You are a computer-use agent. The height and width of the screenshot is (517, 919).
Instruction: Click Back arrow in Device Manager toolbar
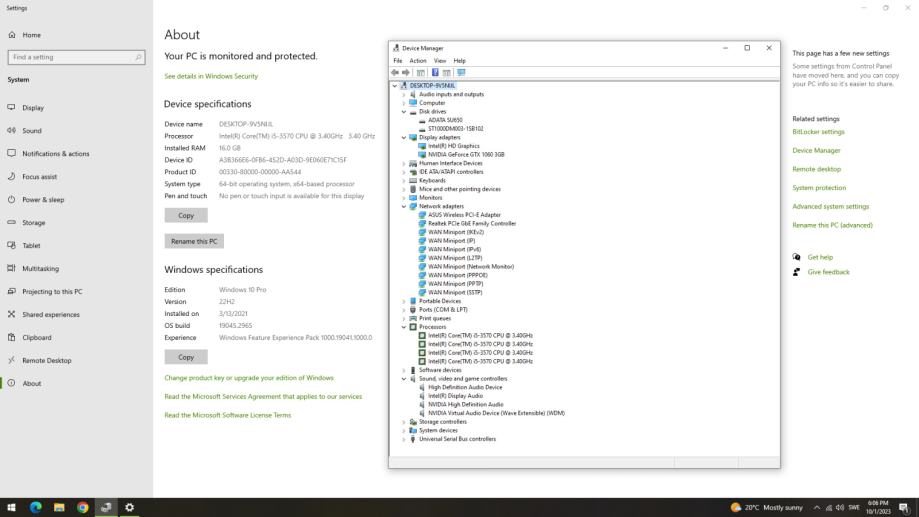(395, 73)
